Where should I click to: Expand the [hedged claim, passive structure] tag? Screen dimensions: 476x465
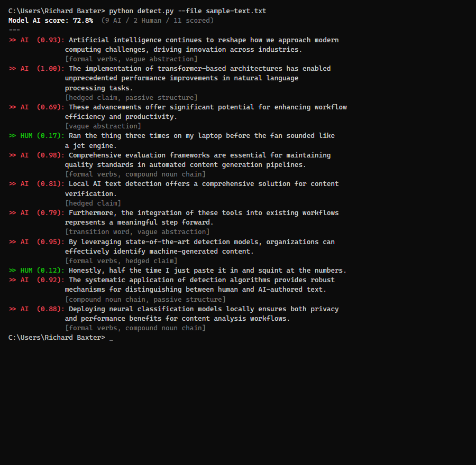coord(131,97)
